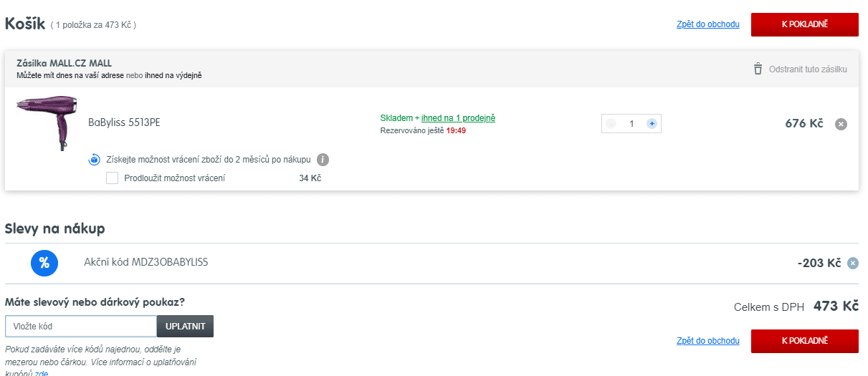Open BaByliss 5513PE product name link
This screenshot has height=376, width=868.
coord(124,122)
